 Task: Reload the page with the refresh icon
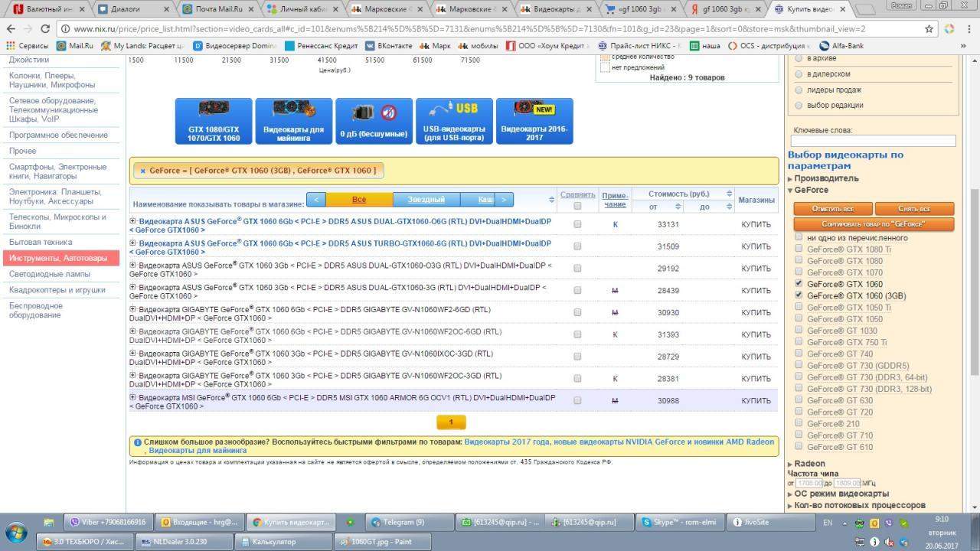(x=45, y=29)
